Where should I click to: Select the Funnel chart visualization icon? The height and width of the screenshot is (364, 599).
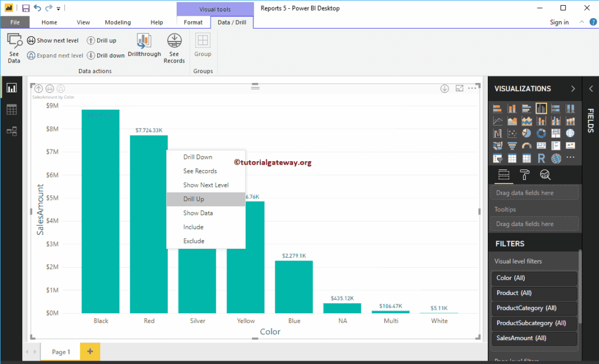[513, 145]
